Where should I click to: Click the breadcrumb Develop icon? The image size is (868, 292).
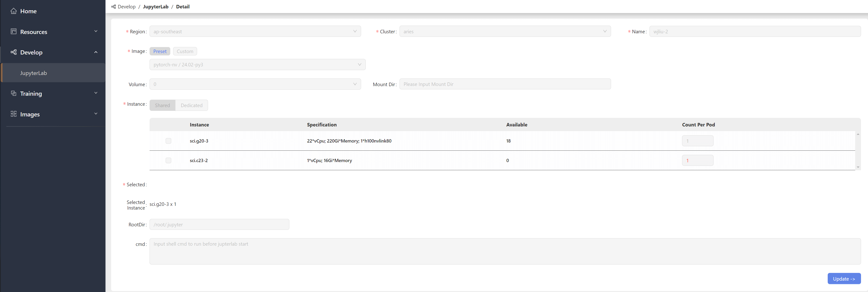[x=113, y=7]
